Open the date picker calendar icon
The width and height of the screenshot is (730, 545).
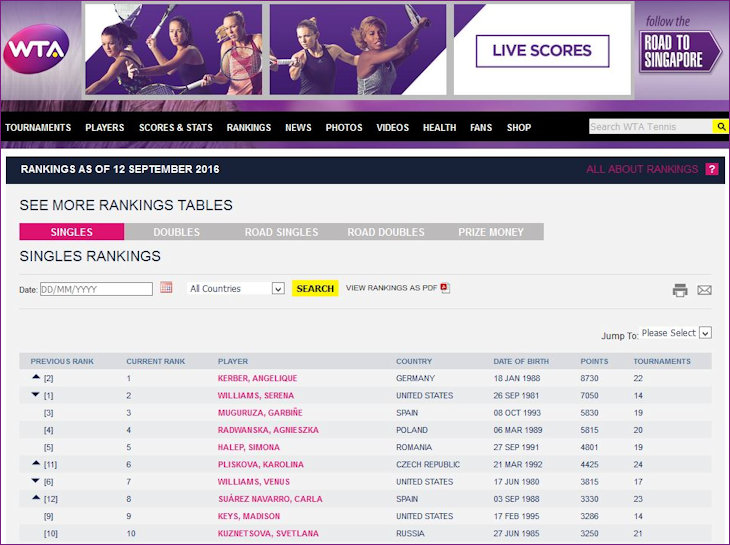tap(166, 288)
